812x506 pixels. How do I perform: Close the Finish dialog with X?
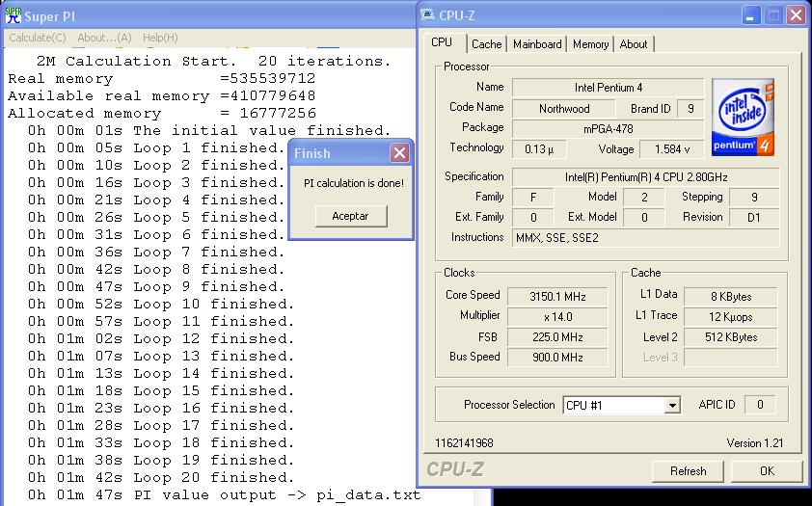[x=399, y=153]
